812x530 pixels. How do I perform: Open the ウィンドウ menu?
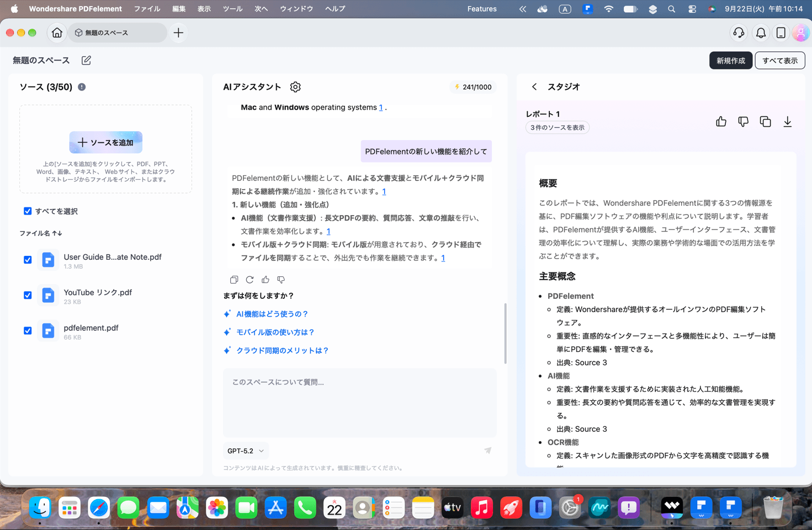point(296,9)
